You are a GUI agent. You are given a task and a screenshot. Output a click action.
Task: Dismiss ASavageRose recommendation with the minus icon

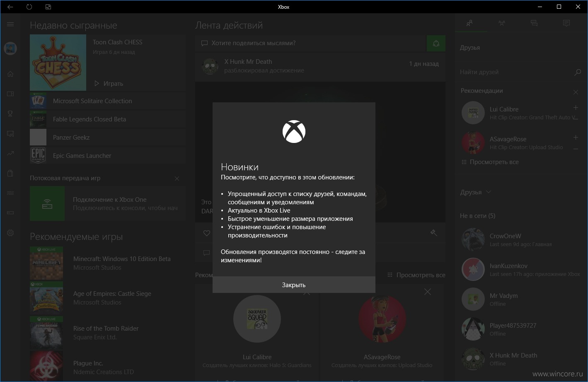pyautogui.click(x=576, y=149)
